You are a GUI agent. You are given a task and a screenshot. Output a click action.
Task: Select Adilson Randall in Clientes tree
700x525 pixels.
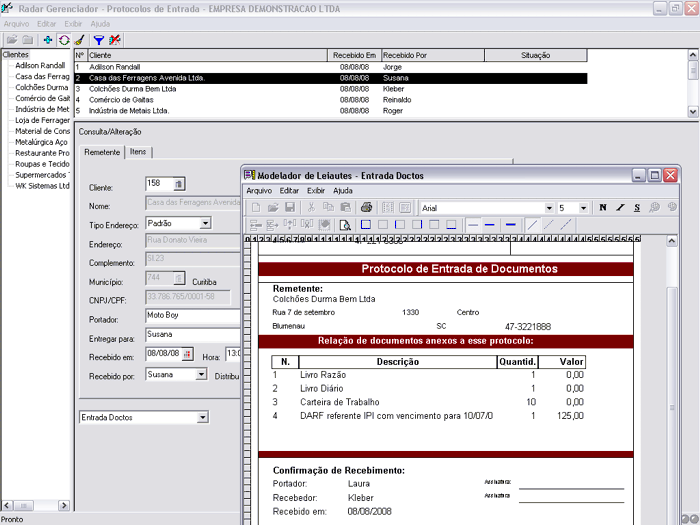pyautogui.click(x=40, y=66)
